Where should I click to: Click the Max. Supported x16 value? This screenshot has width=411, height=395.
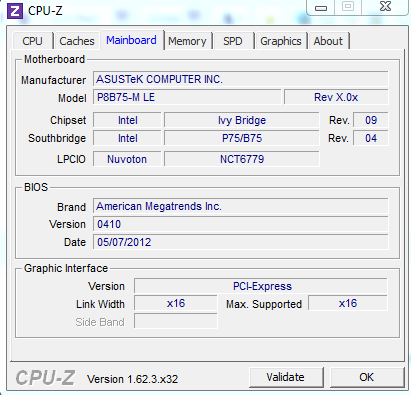(348, 304)
